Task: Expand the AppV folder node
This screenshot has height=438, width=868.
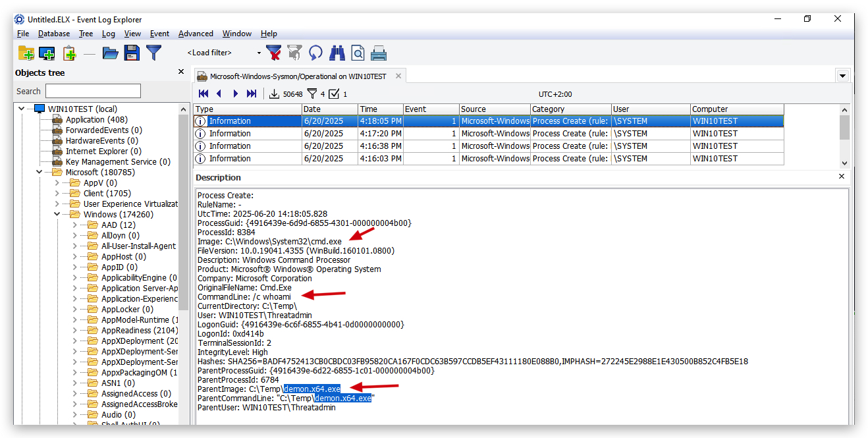Action: coord(57,182)
